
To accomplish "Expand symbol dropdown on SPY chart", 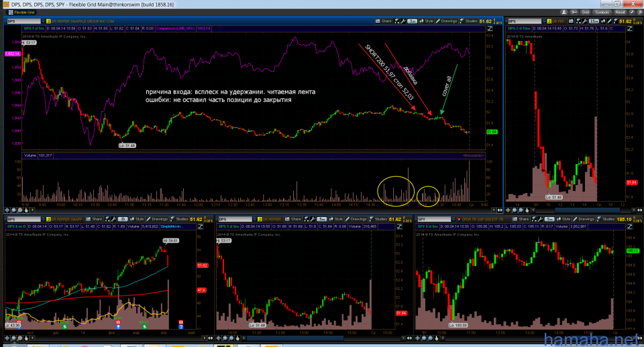I will [453, 219].
